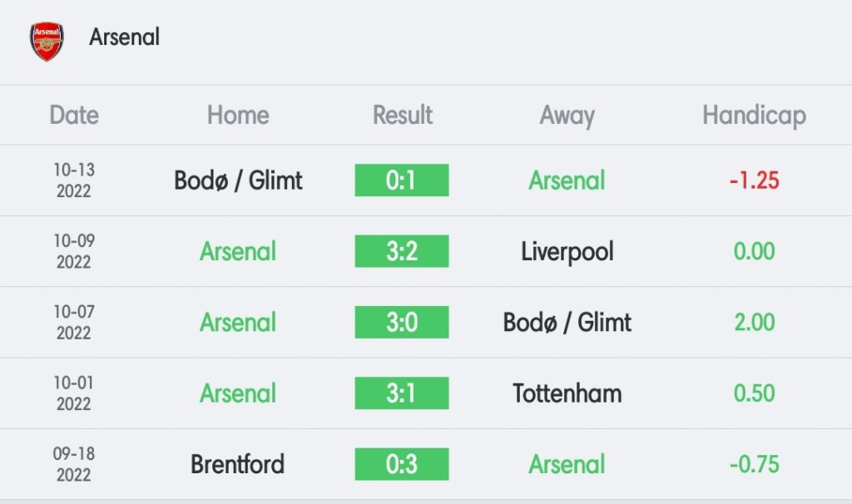
Task: Select the 2.00 handicap value
Action: click(x=754, y=322)
